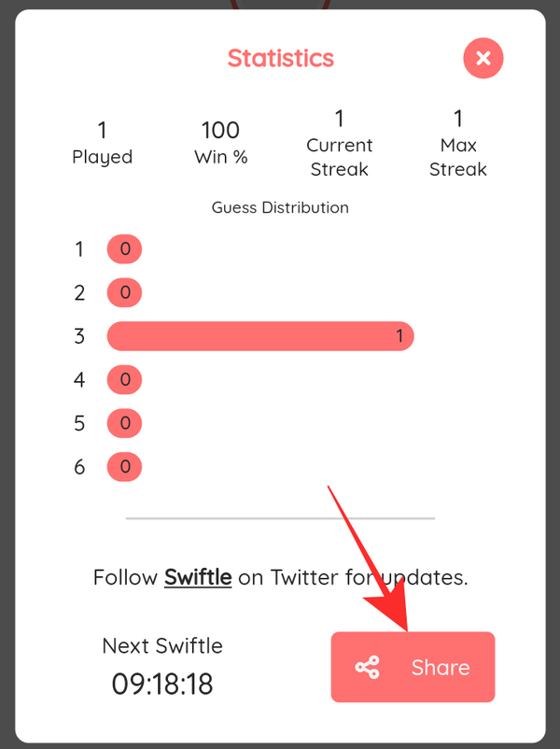This screenshot has height=749, width=560.
Task: Click the share network icon inside Share button
Action: [x=371, y=667]
